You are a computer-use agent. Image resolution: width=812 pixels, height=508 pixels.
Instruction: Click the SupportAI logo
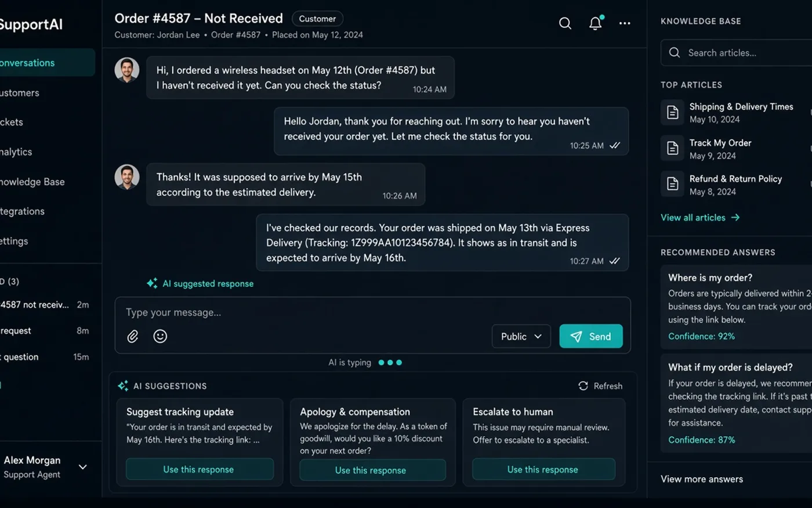pyautogui.click(x=30, y=24)
